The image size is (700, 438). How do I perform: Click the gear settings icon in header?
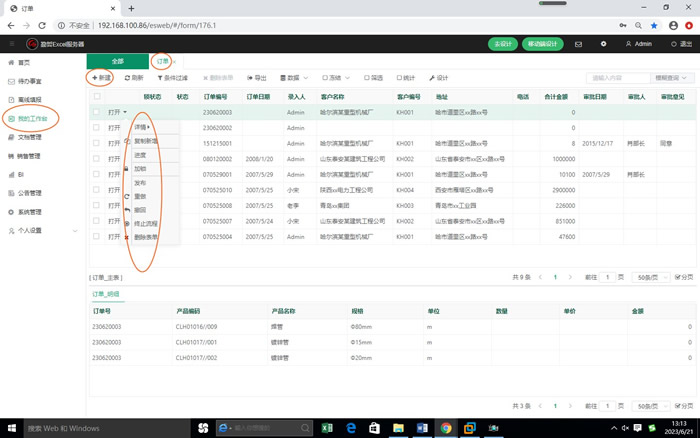click(603, 44)
